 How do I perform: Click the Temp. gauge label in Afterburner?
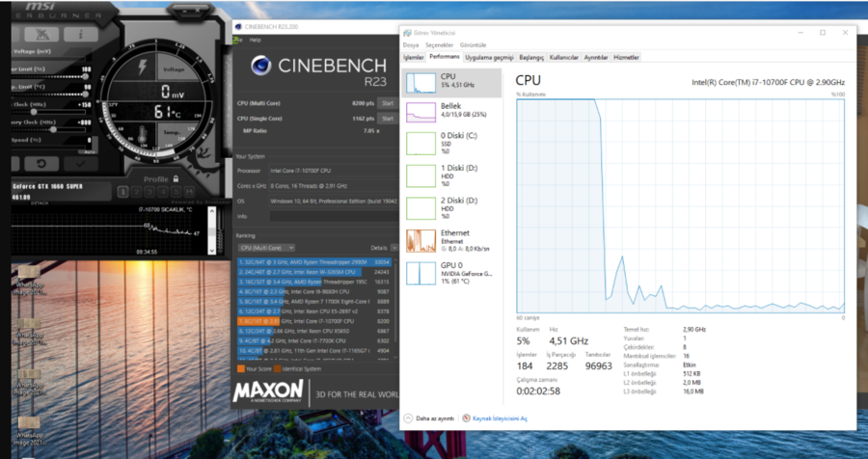click(x=173, y=133)
